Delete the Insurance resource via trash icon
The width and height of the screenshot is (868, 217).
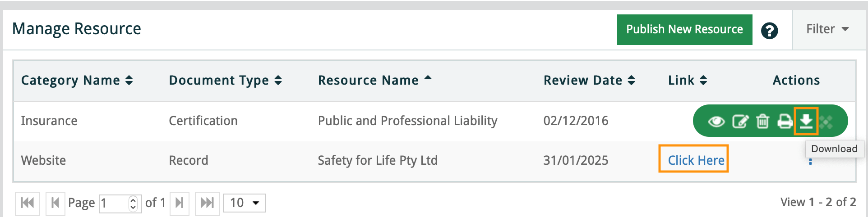click(x=762, y=122)
